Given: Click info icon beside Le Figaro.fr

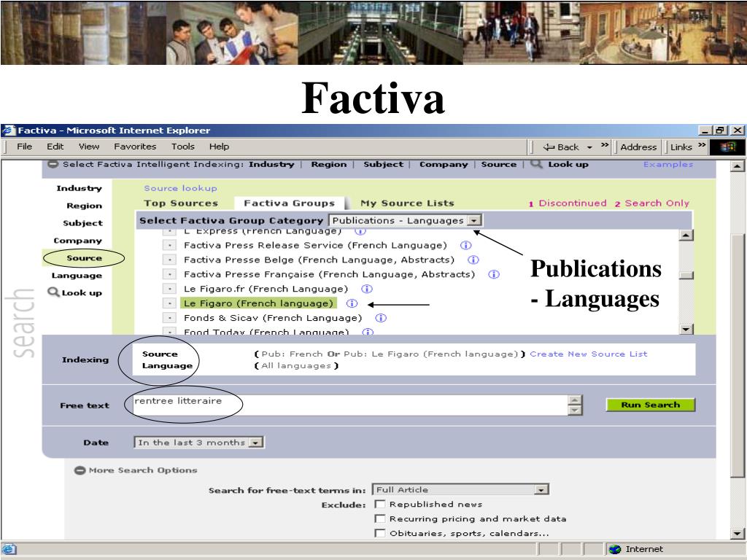Looking at the screenshot, I should [367, 289].
